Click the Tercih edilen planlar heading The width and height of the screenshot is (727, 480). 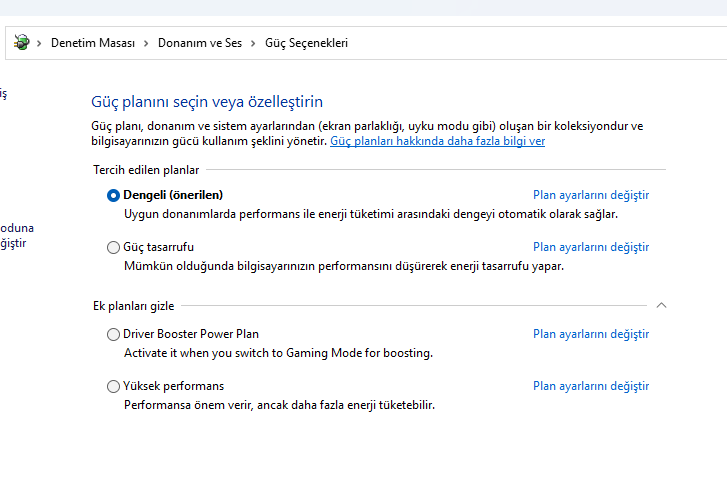click(146, 170)
